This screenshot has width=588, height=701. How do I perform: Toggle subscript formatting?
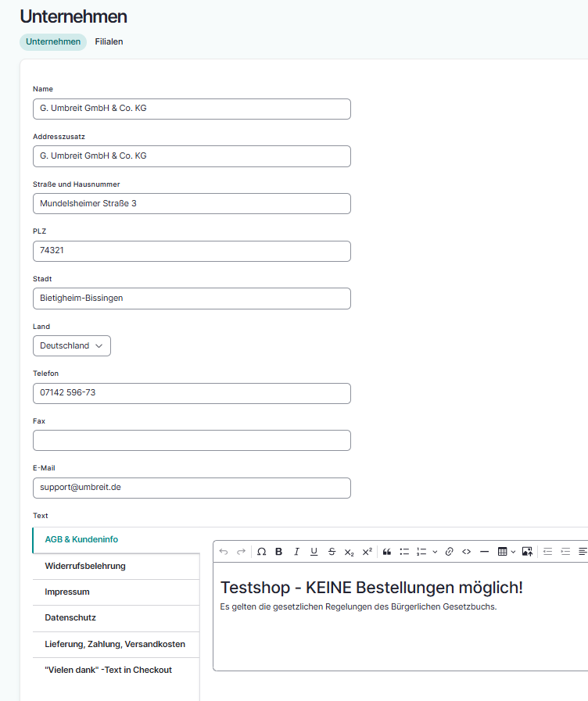tap(349, 552)
